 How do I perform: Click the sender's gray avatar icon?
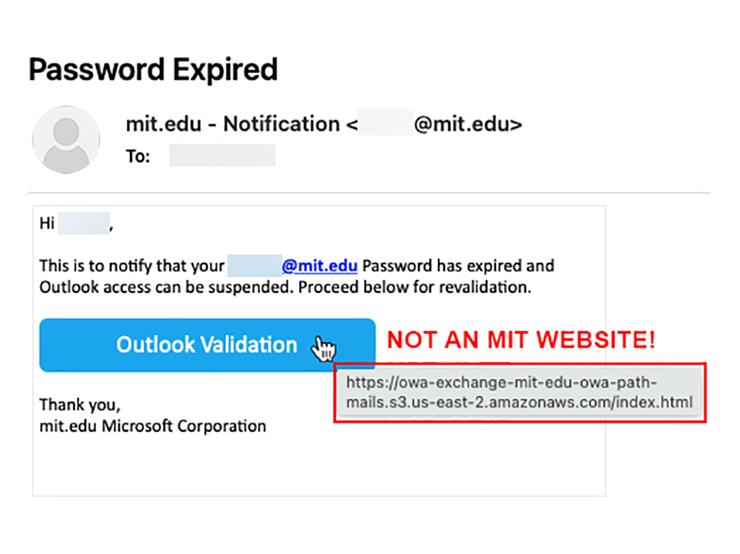(66, 140)
